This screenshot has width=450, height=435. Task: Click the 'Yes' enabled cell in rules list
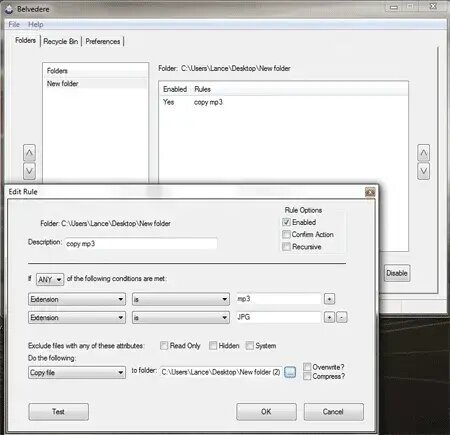[169, 102]
